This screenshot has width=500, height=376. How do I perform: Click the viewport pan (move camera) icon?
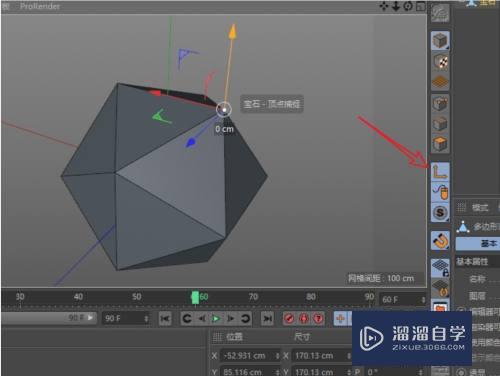[x=384, y=6]
